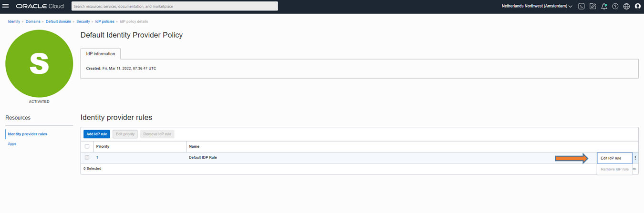Select the IdP information tab

click(x=101, y=54)
